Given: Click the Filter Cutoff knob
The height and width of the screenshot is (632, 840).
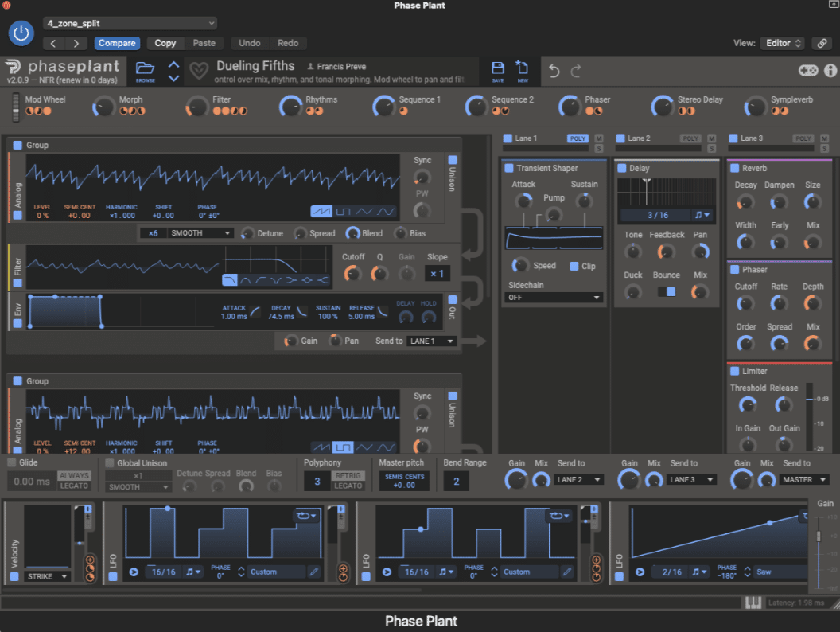Looking at the screenshot, I should (x=352, y=274).
